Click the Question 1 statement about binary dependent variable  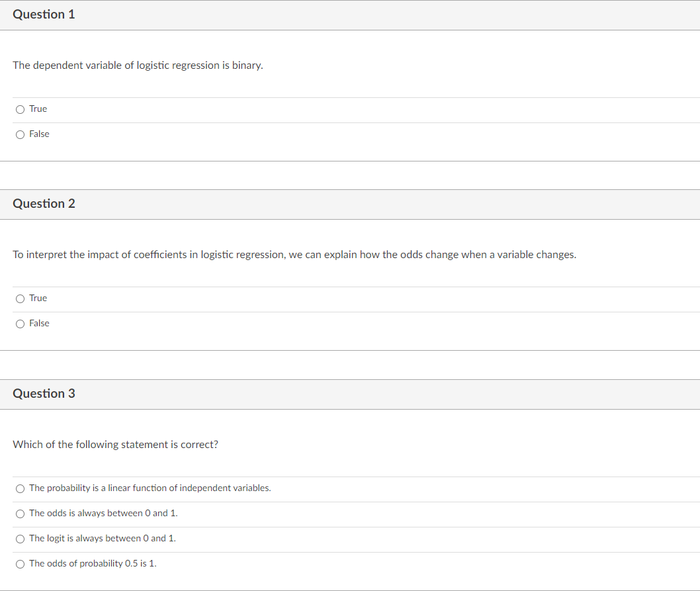138,65
